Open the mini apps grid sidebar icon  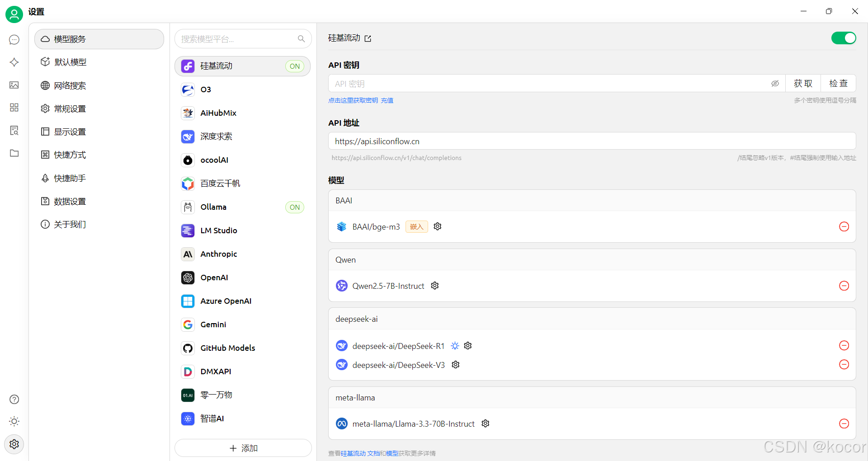[14, 108]
